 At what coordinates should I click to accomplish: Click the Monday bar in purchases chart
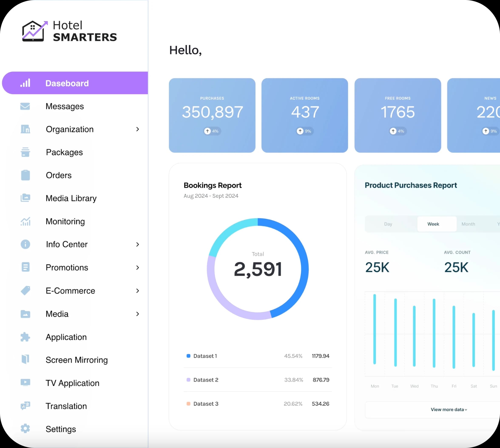375,329
